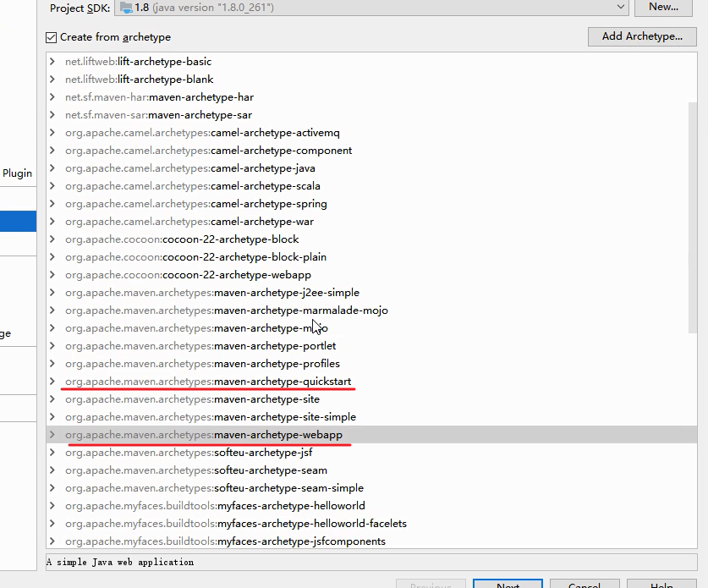Click the New... SDK button
Image resolution: width=708 pixels, height=588 pixels.
[x=663, y=8]
